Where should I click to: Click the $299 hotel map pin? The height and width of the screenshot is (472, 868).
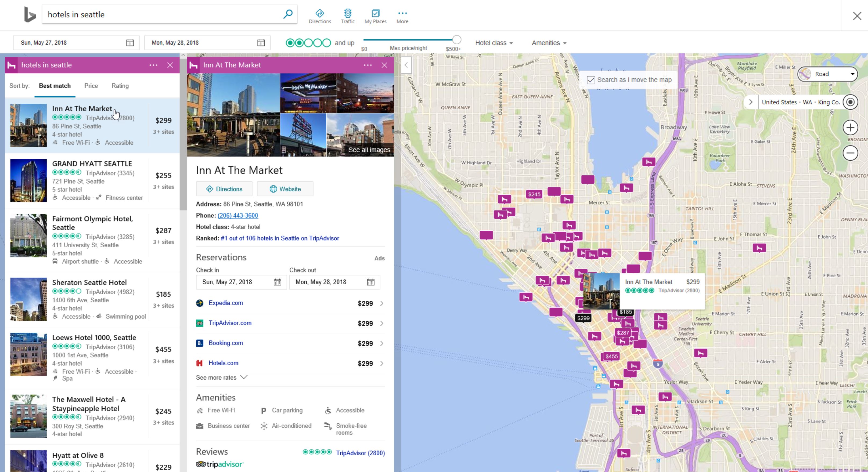(x=583, y=318)
